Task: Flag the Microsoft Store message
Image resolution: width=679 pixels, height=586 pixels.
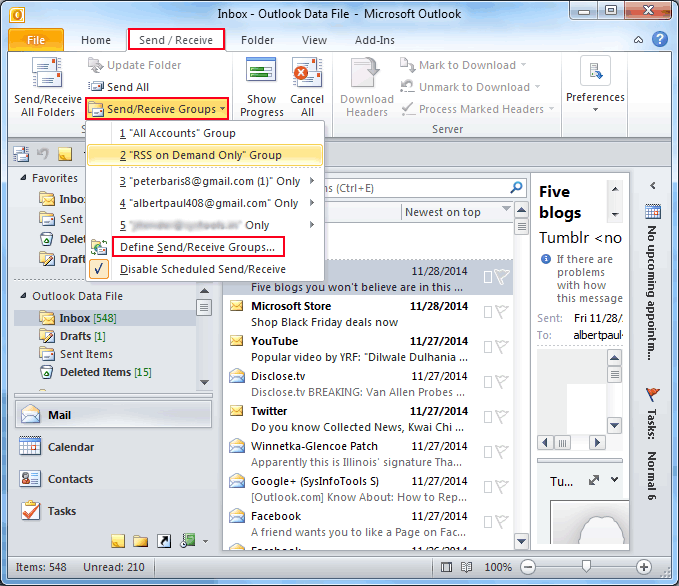Action: tap(501, 311)
